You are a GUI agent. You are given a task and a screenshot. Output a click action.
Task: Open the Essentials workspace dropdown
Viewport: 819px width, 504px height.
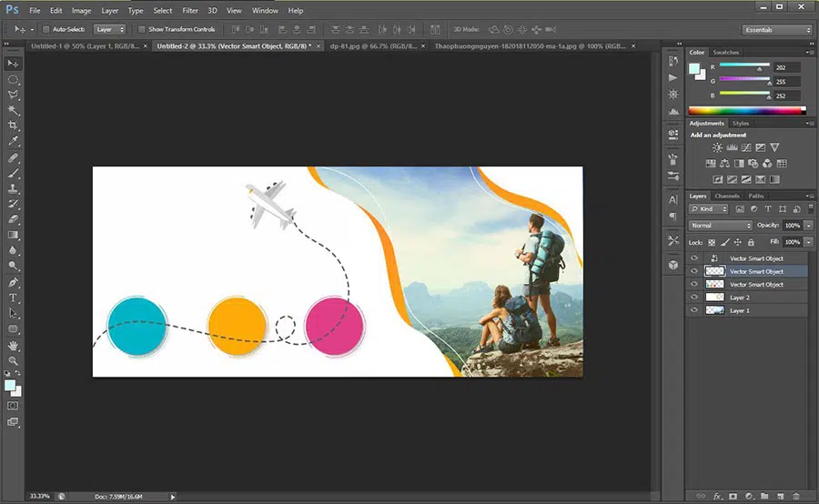pyautogui.click(x=776, y=29)
